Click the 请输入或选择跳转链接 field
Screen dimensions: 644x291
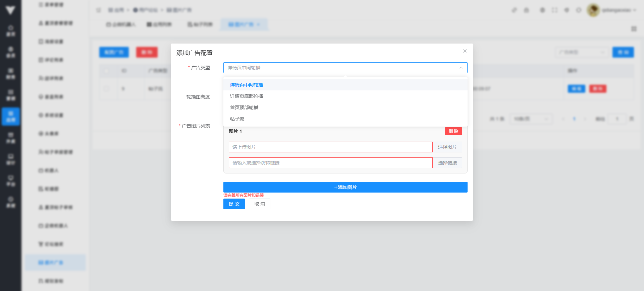(330, 163)
